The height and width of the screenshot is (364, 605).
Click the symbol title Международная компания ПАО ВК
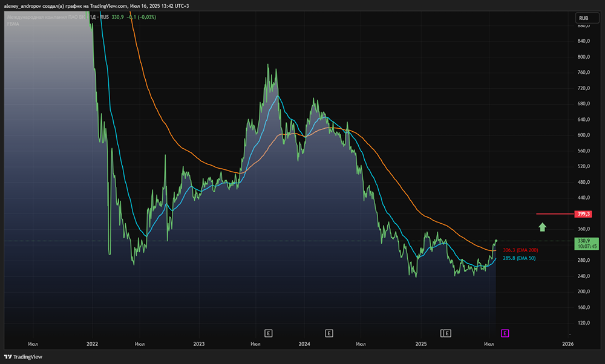(45, 17)
